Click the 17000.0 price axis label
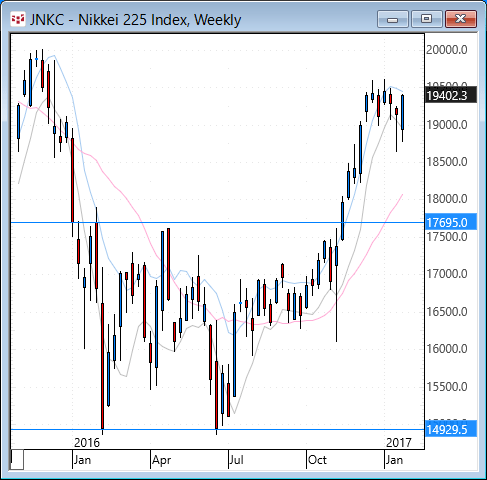The width and height of the screenshot is (487, 480). 447,274
